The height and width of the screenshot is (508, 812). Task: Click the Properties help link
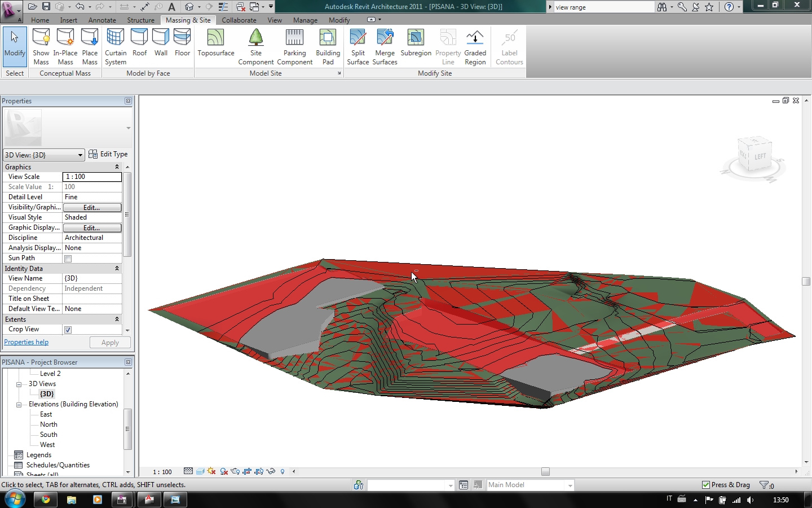[x=26, y=342]
